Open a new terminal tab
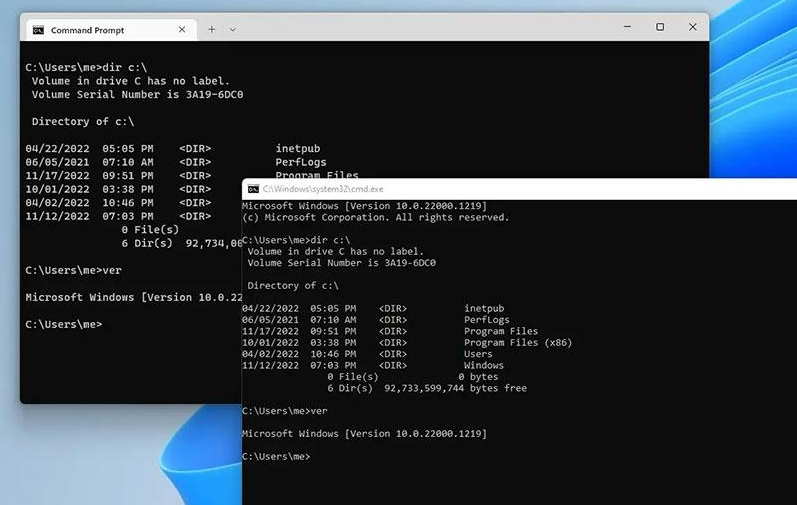 pos(211,29)
